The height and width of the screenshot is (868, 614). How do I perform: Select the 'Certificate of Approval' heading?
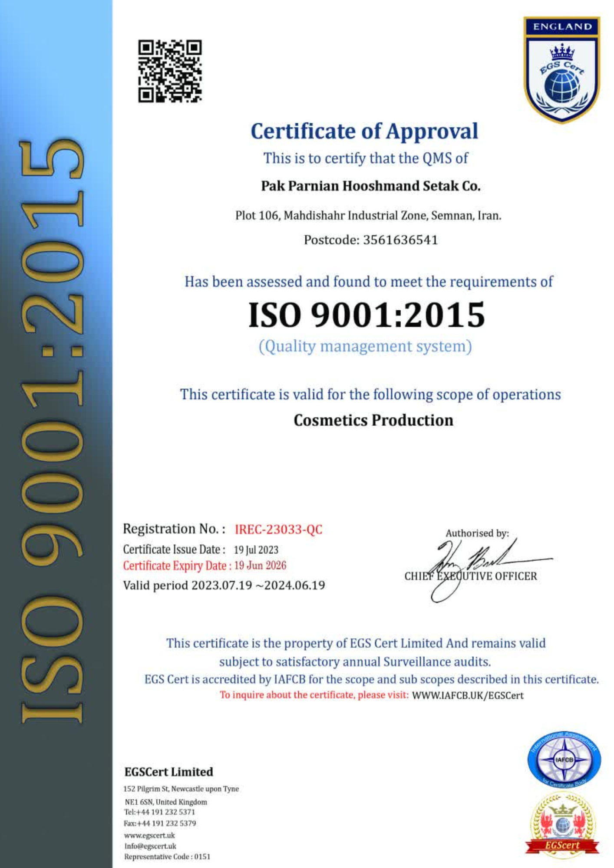click(x=364, y=132)
